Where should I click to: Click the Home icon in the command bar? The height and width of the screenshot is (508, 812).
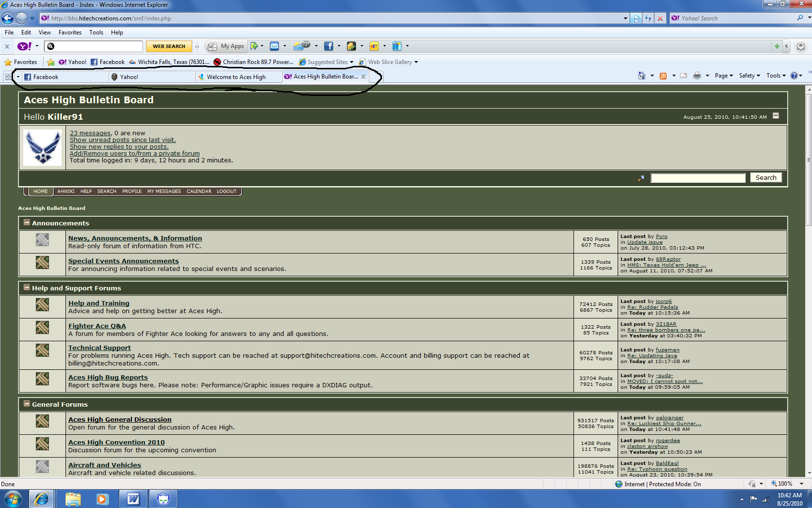tap(642, 76)
